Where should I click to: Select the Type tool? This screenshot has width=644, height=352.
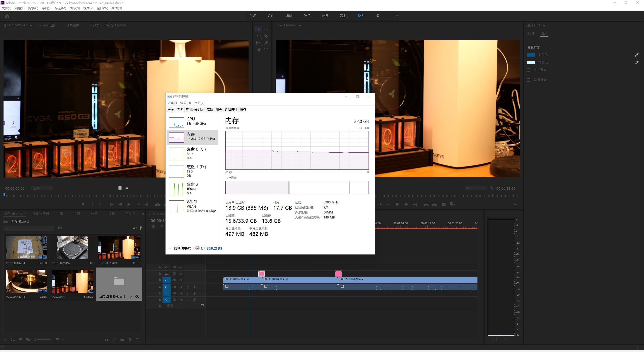point(266,50)
